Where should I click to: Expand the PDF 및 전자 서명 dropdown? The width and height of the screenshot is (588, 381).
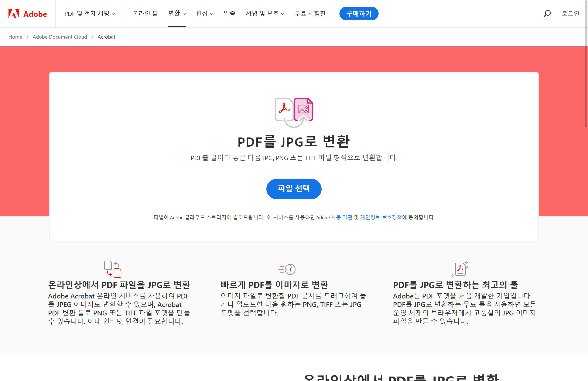click(x=90, y=14)
